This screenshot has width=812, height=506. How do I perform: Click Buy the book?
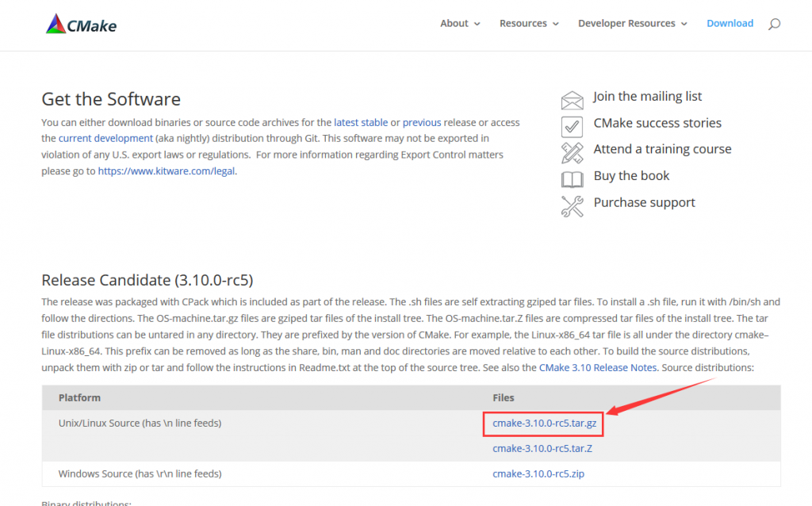point(631,176)
